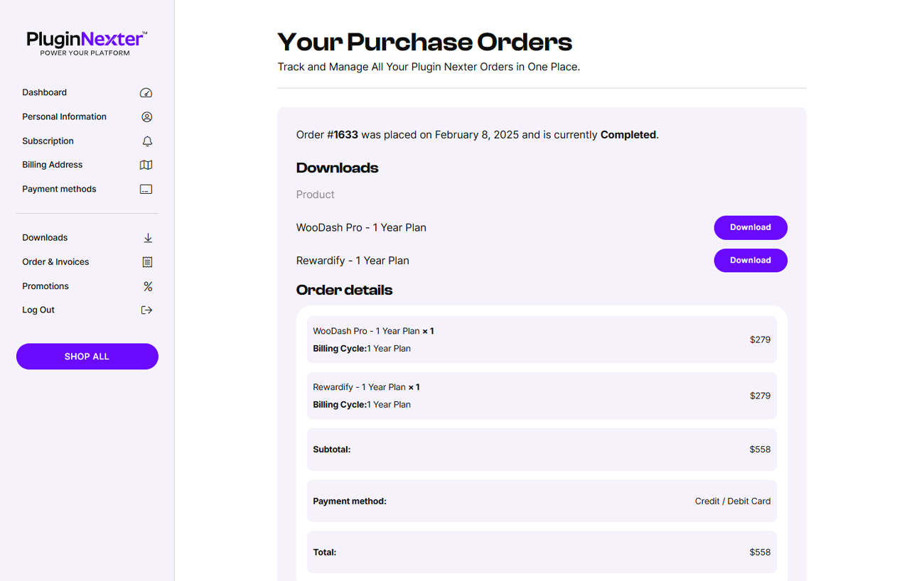Download WooDash Pro 1 Year Plan

pos(751,228)
